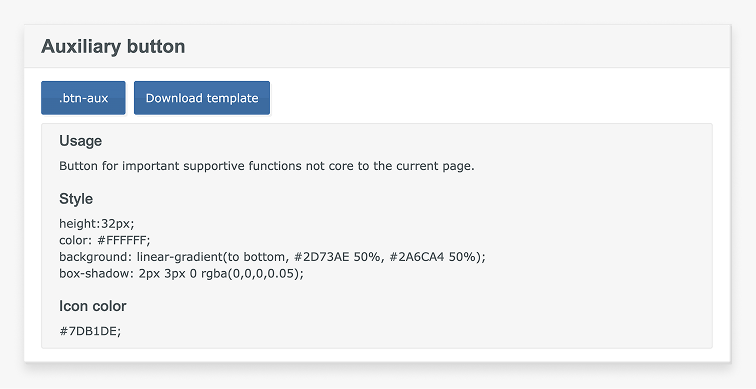756x389 pixels.
Task: Click the Usage heading
Action: point(81,141)
